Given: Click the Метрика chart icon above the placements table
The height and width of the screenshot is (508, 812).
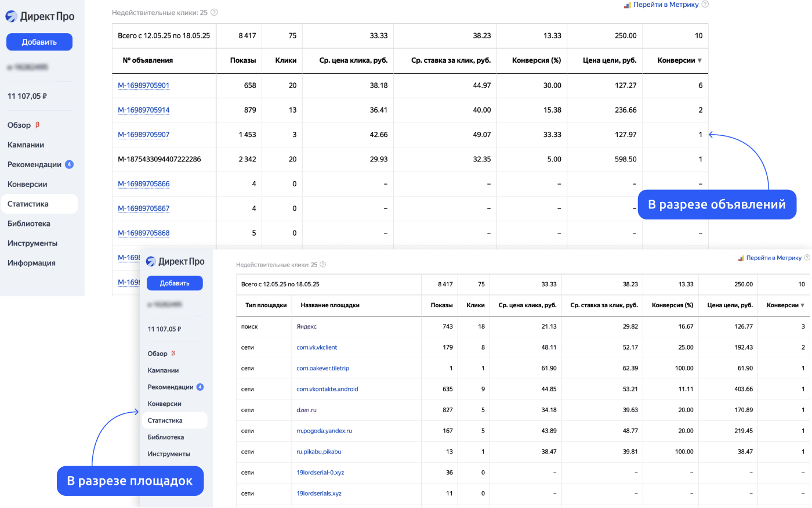Looking at the screenshot, I should (x=741, y=258).
